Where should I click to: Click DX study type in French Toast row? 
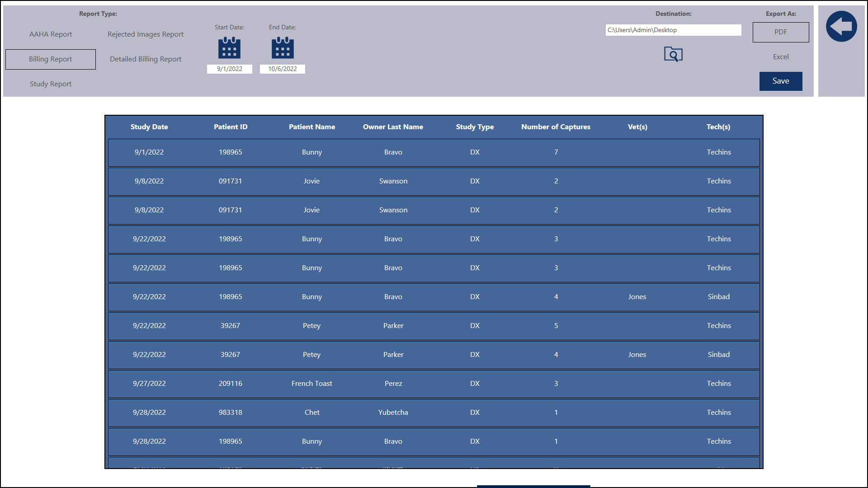point(475,384)
